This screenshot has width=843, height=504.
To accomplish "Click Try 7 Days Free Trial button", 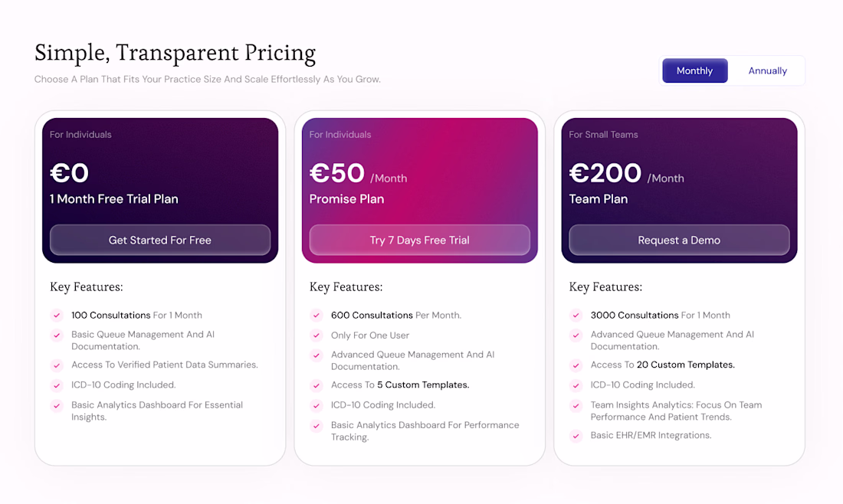I will coord(419,240).
